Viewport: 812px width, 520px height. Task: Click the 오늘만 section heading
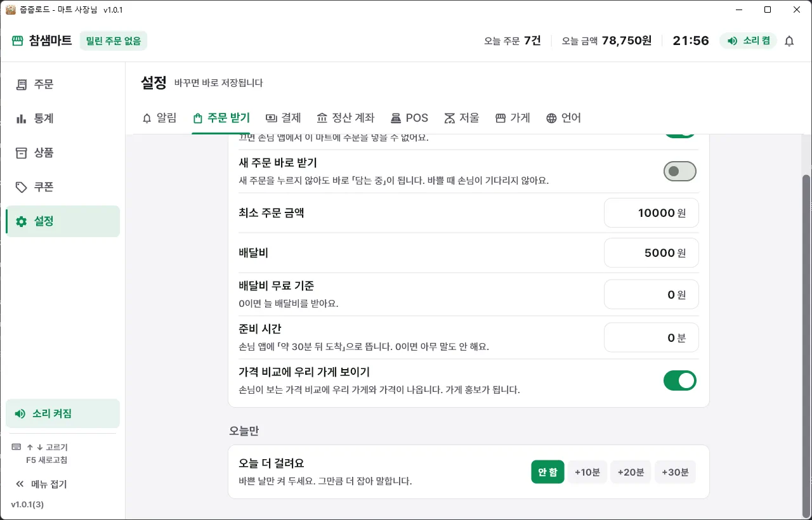click(x=244, y=431)
